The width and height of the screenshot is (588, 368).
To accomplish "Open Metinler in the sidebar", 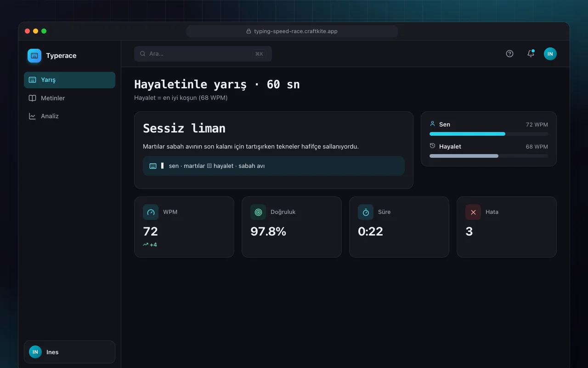I will 69,98.
